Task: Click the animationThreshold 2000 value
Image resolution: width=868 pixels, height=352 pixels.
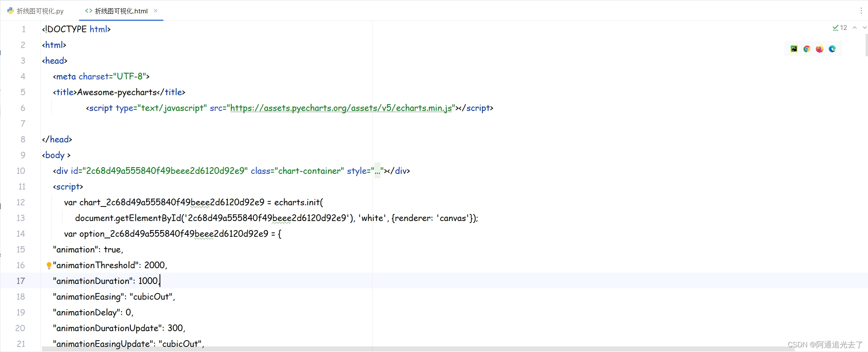Action: pos(154,265)
